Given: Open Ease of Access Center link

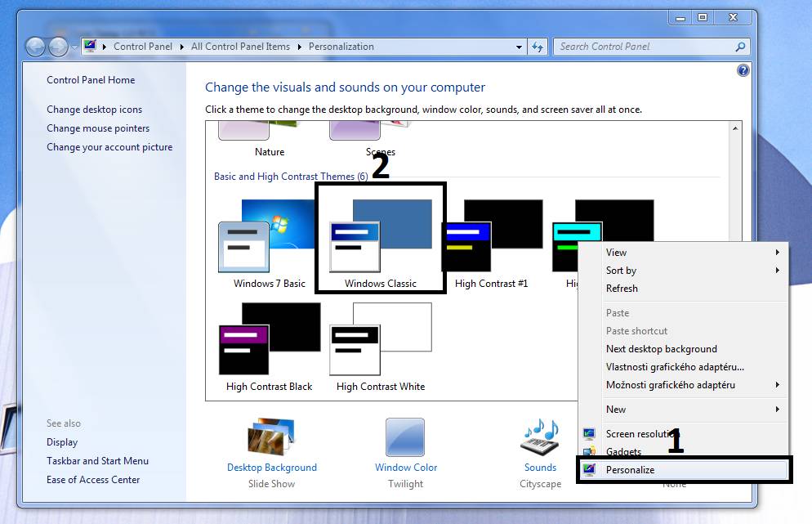Looking at the screenshot, I should [x=93, y=480].
